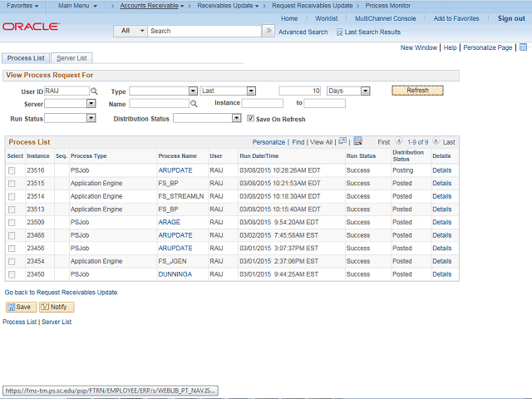The width and height of the screenshot is (532, 399).
Task: Click the download to spreadsheet grid icon
Action: [357, 142]
